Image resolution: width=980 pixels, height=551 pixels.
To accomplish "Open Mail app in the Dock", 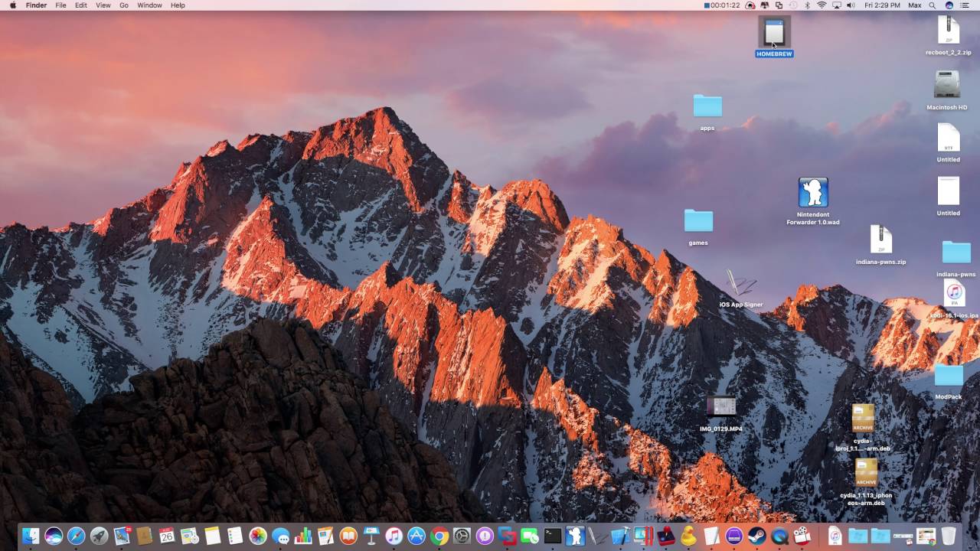I will pos(122,536).
